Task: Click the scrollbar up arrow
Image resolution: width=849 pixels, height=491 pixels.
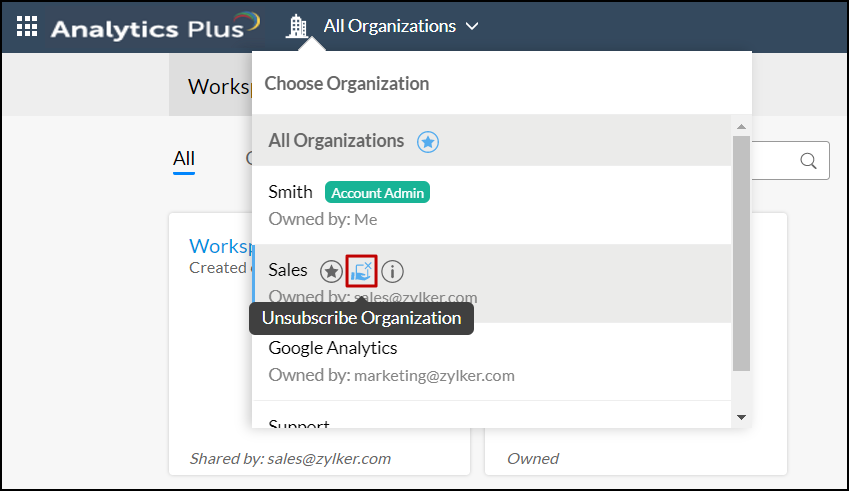Action: coord(741,126)
